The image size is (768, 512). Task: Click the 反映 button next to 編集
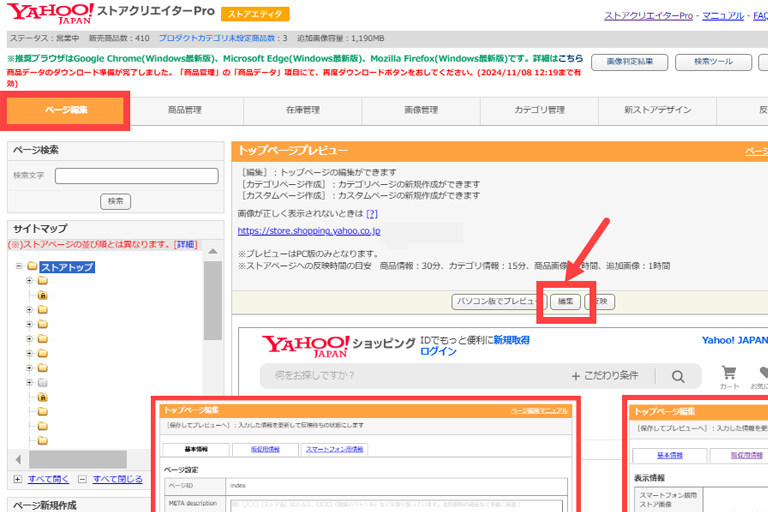click(x=600, y=301)
